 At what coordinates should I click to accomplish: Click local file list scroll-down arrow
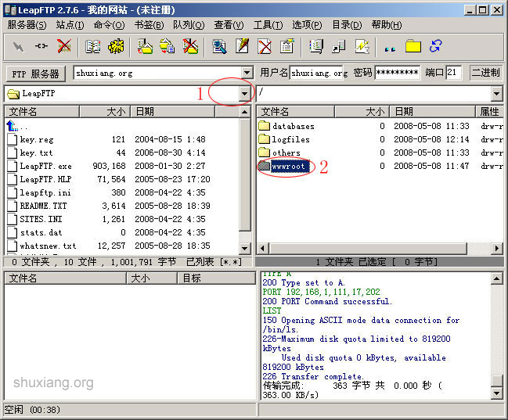[244, 249]
